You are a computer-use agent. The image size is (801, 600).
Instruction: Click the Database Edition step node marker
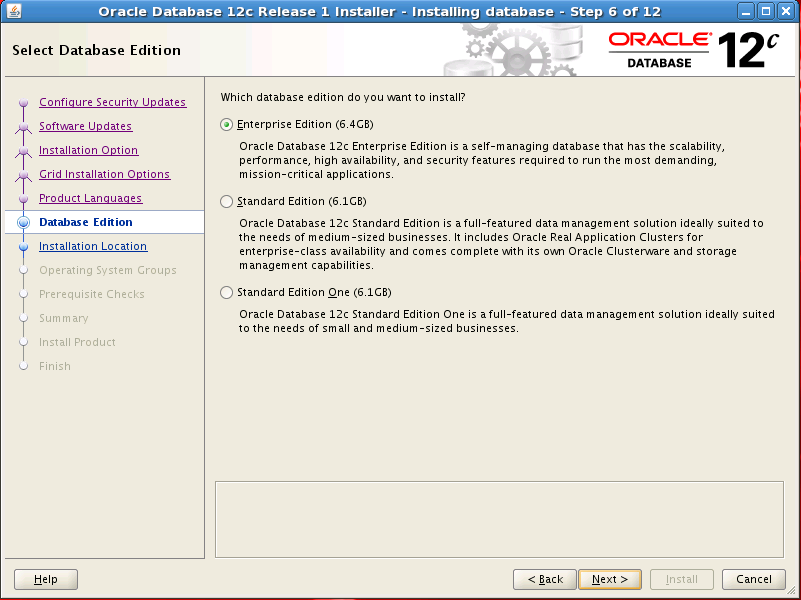[x=24, y=222]
